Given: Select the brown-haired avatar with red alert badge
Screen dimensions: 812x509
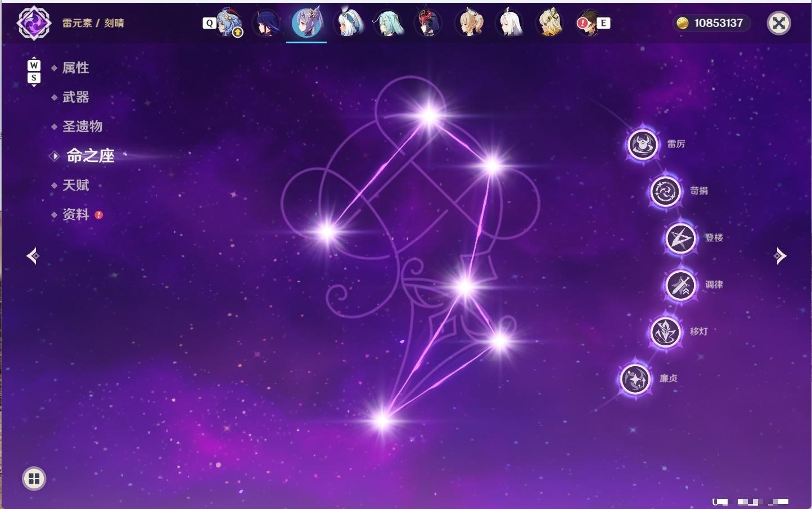Looking at the screenshot, I should point(588,23).
